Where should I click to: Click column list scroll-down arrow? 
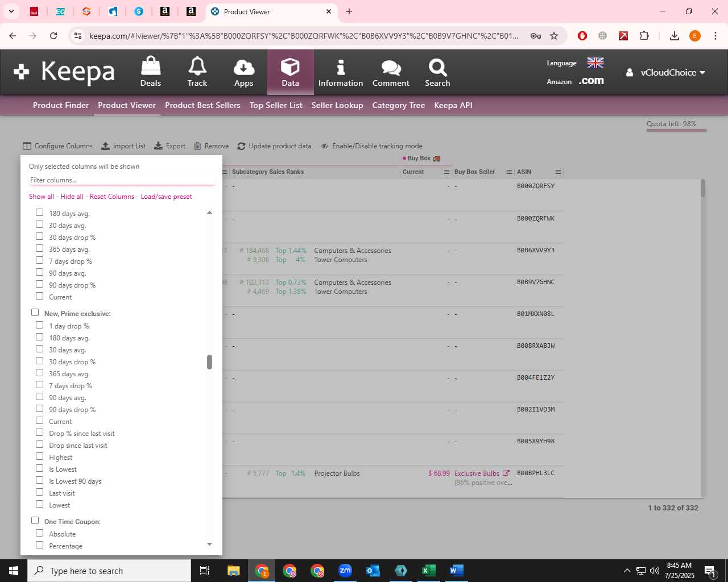tap(209, 544)
